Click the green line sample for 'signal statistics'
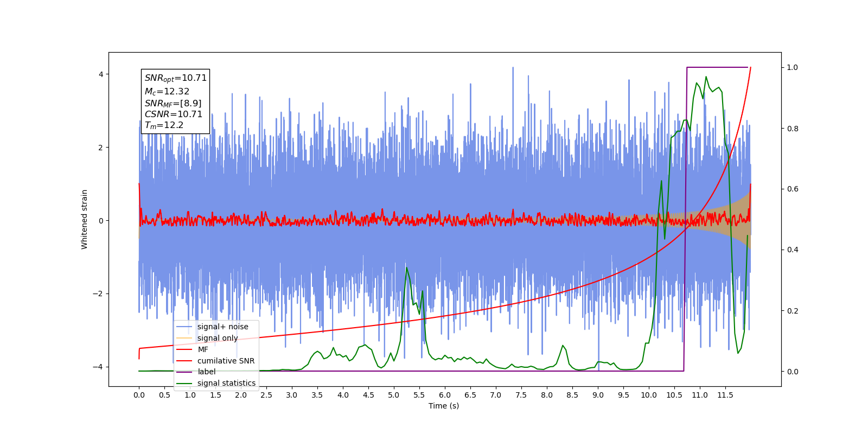The image size is (868, 434). click(x=184, y=384)
